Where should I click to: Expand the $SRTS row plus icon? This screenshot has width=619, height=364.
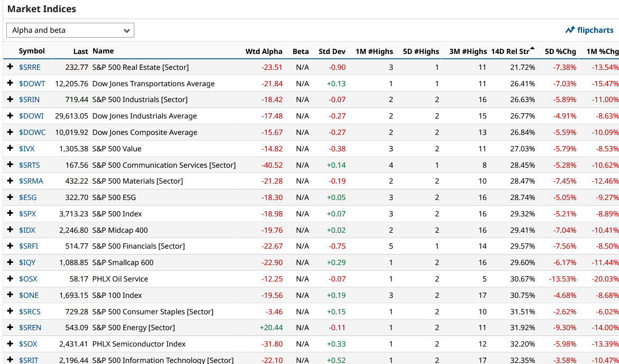tap(10, 165)
